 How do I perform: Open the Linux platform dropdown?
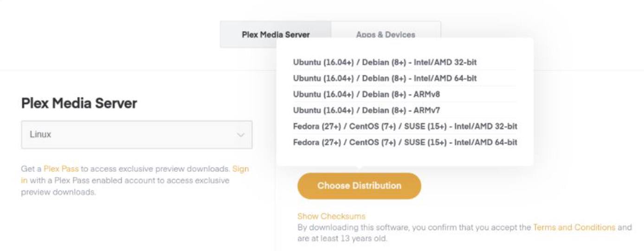coord(136,135)
